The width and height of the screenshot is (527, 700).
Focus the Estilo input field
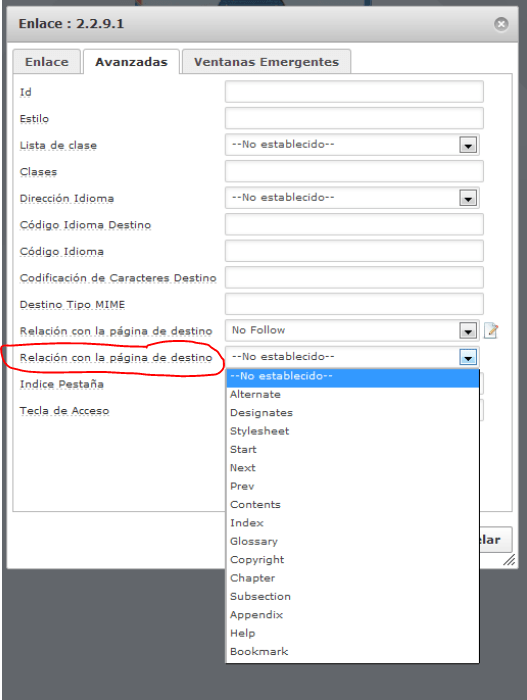click(354, 118)
